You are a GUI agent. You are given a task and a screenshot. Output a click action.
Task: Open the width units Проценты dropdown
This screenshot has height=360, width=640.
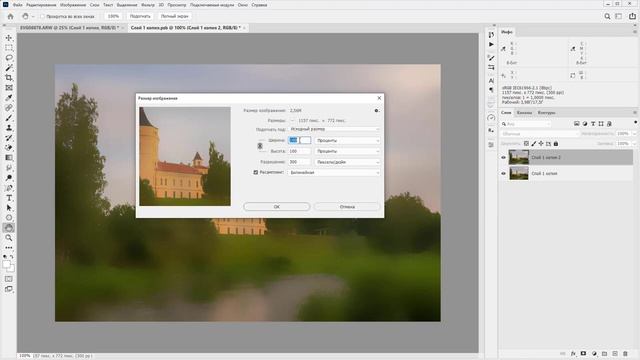347,140
